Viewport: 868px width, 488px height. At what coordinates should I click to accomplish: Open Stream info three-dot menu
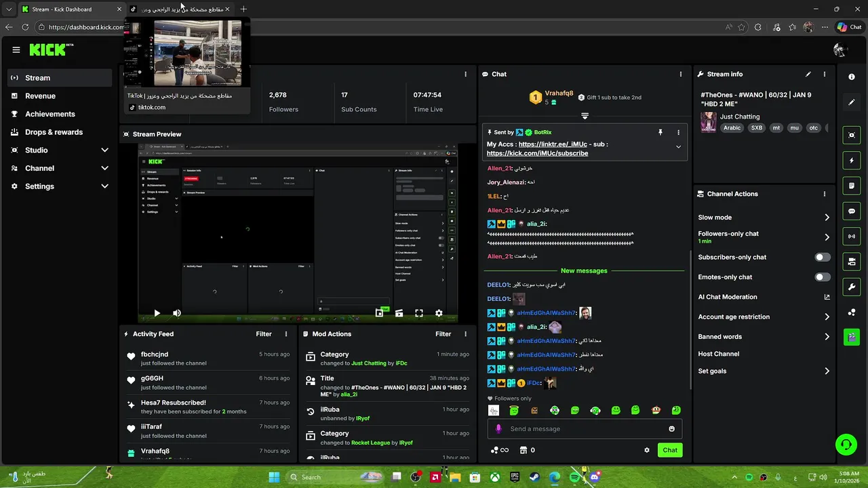[825, 74]
